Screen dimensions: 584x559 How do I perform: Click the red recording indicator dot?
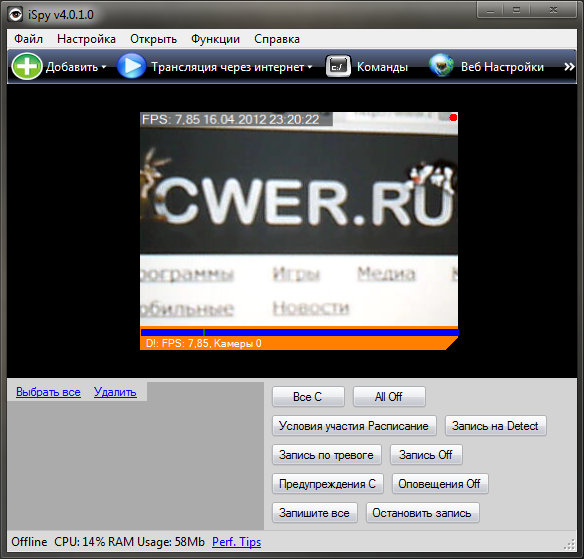(x=453, y=118)
